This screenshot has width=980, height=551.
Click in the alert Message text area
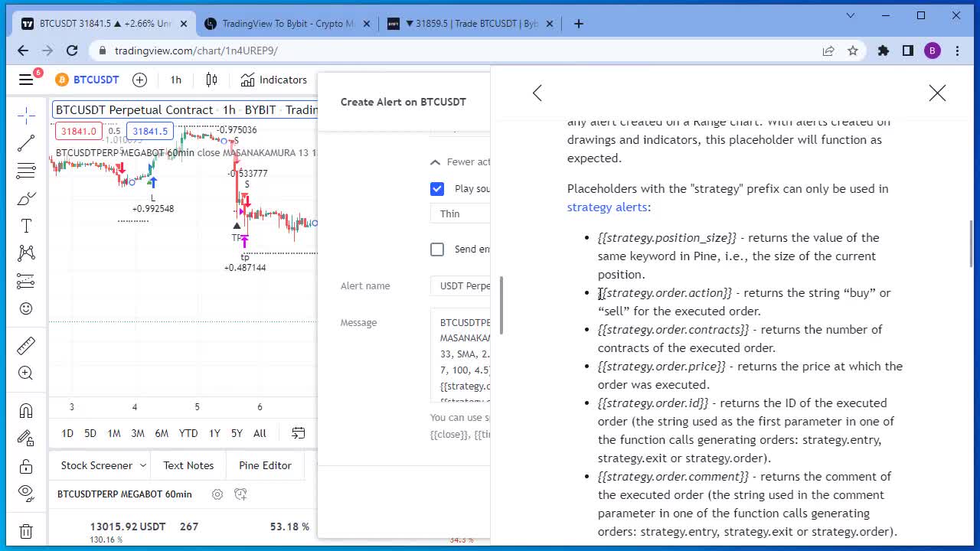click(460, 356)
